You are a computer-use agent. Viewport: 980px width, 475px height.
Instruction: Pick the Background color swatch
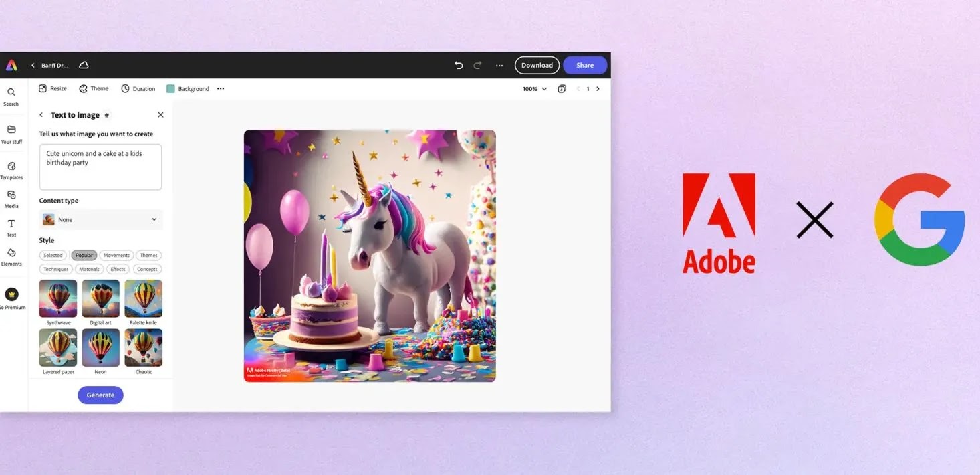click(x=170, y=88)
